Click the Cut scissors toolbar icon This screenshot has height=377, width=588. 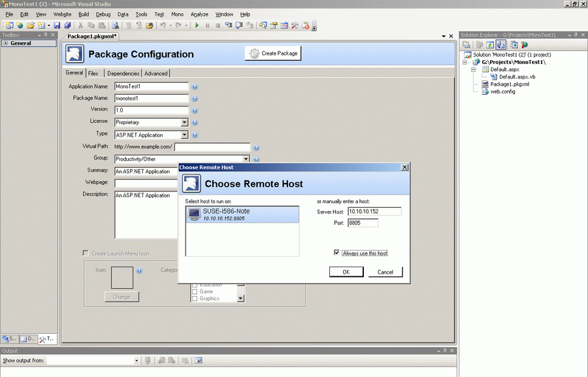click(80, 25)
